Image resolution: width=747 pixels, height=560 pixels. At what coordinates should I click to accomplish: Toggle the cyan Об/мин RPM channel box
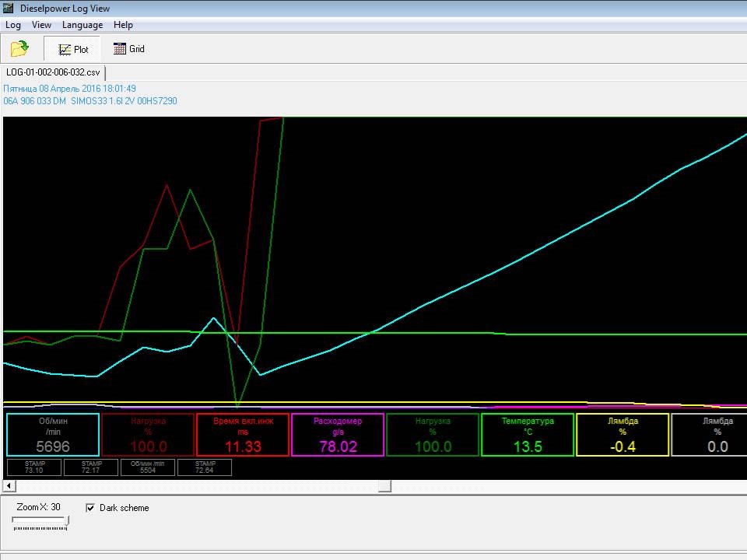tap(53, 434)
